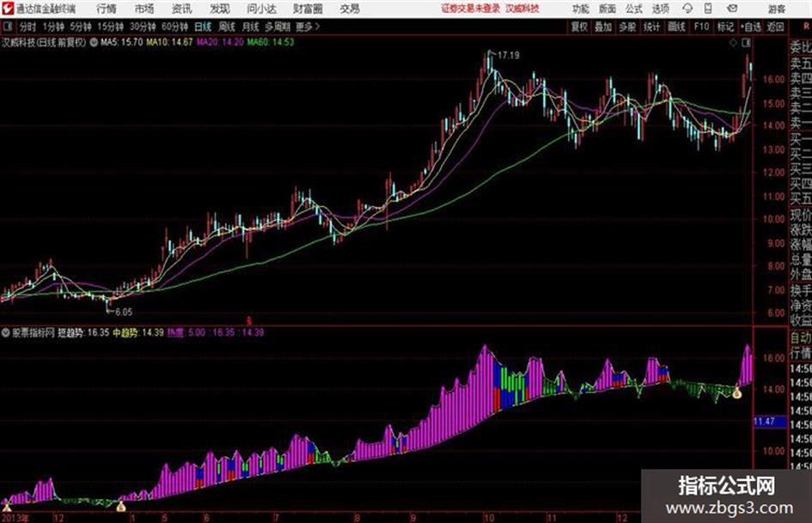Click the 画线 drawing toolbar button

click(676, 27)
